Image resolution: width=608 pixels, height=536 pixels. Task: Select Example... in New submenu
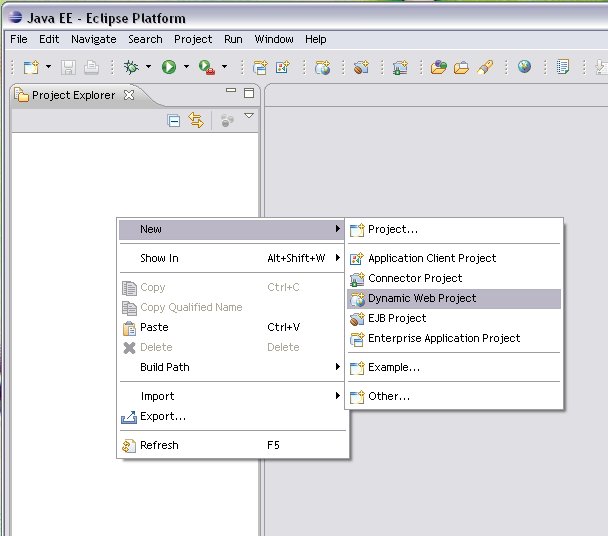click(x=454, y=367)
